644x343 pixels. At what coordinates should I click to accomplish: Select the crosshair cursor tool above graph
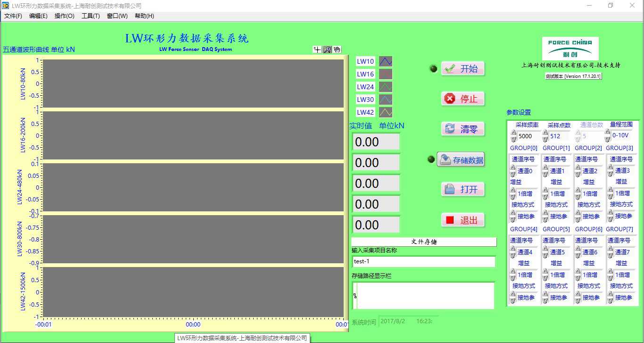[x=317, y=50]
